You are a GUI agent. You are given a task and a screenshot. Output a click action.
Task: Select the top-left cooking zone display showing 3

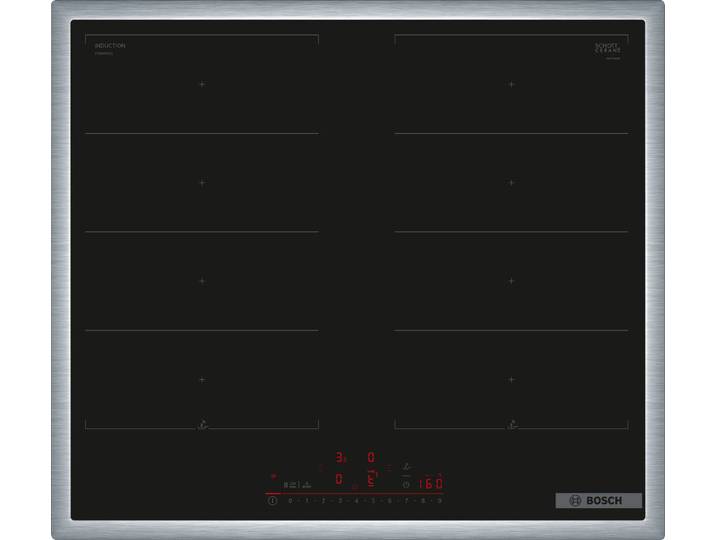pos(341,457)
